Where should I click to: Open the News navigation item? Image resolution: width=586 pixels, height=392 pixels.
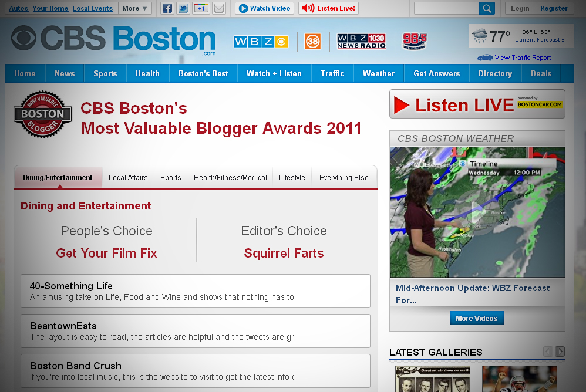point(65,73)
